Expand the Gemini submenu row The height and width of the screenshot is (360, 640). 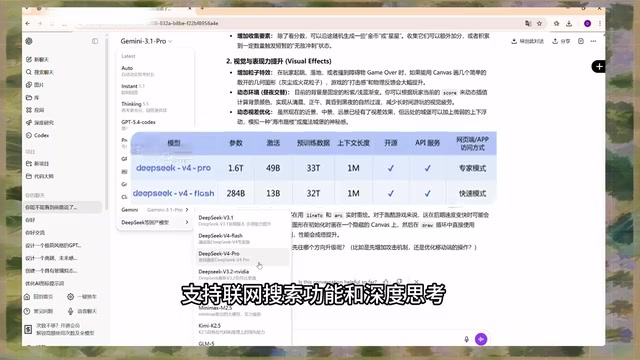[155, 210]
